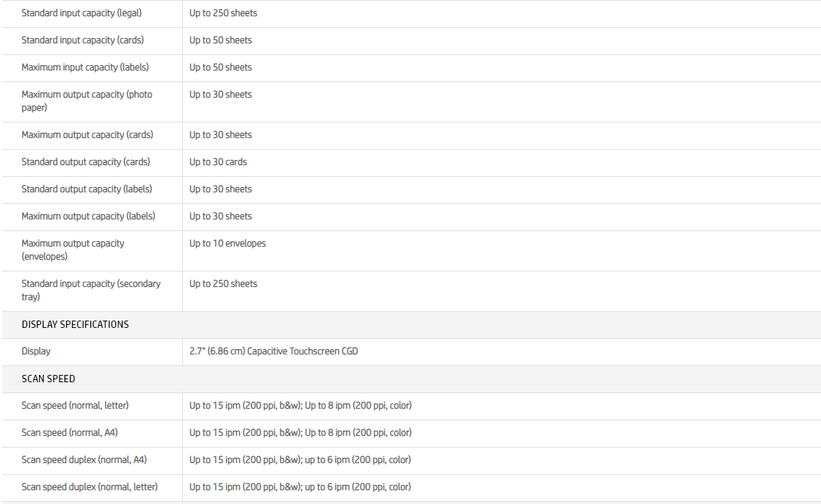Select the Maximum output capacity (cards) label

point(87,135)
